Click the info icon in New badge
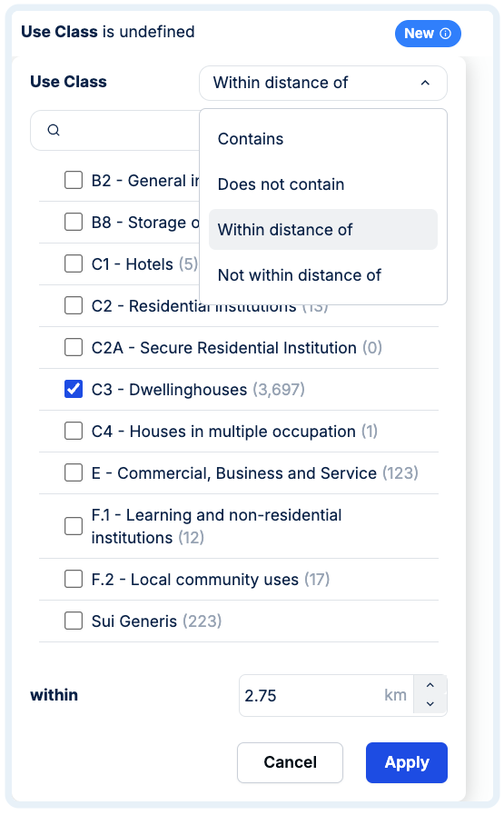Screen dimensions: 504x815 coord(445,34)
